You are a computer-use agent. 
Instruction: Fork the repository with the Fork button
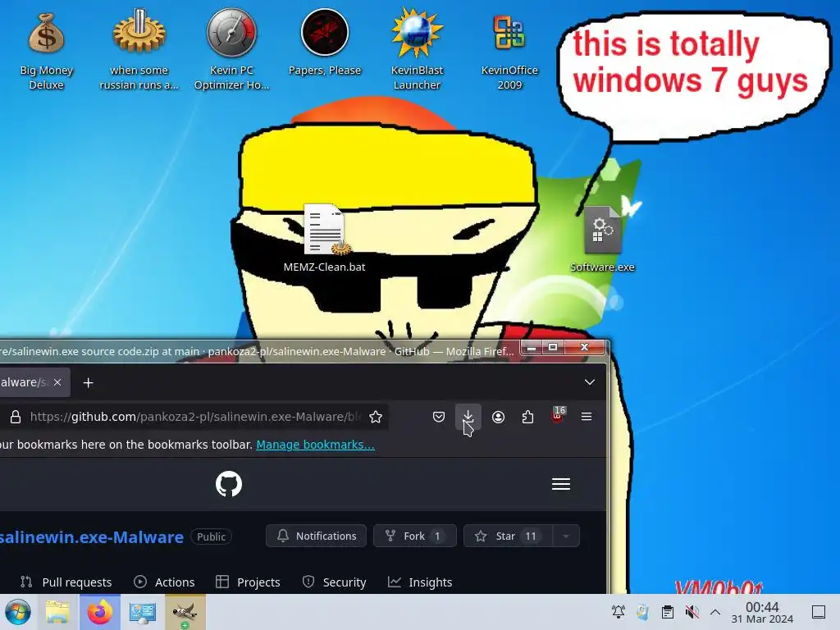click(x=414, y=536)
